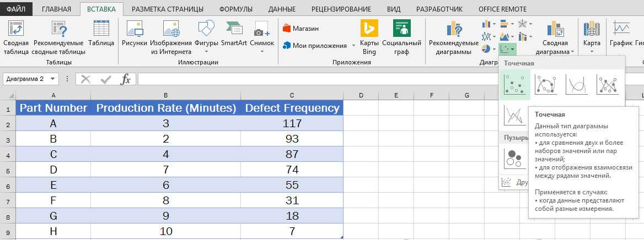Switch to the ФОРМУЛЫ tab
This screenshot has width=644, height=240.
click(235, 9)
